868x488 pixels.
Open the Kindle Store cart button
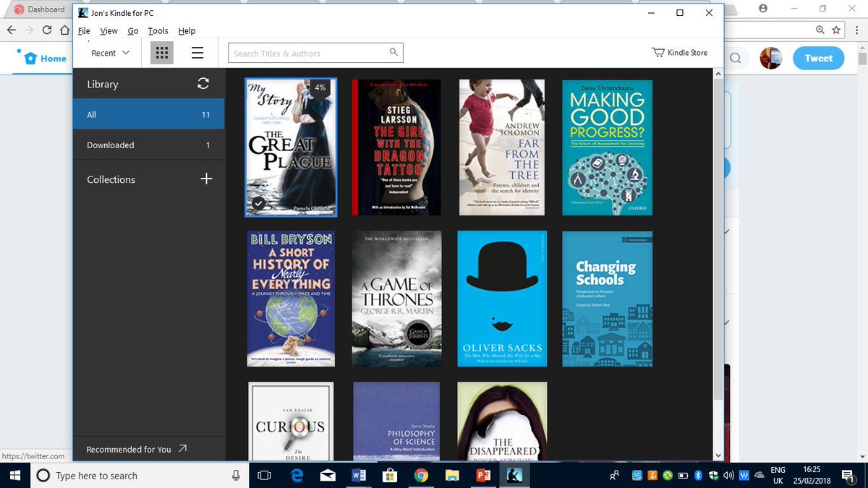tap(679, 53)
